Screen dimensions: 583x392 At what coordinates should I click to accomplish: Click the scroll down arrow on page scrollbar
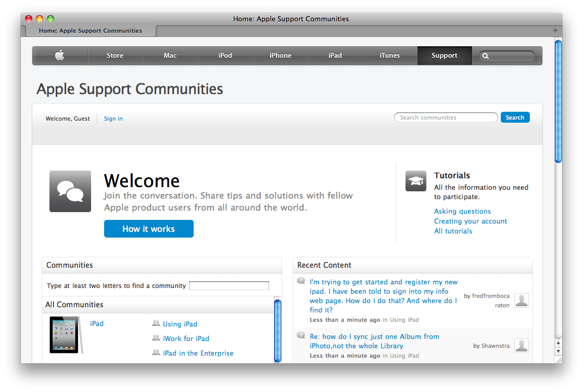point(558,351)
